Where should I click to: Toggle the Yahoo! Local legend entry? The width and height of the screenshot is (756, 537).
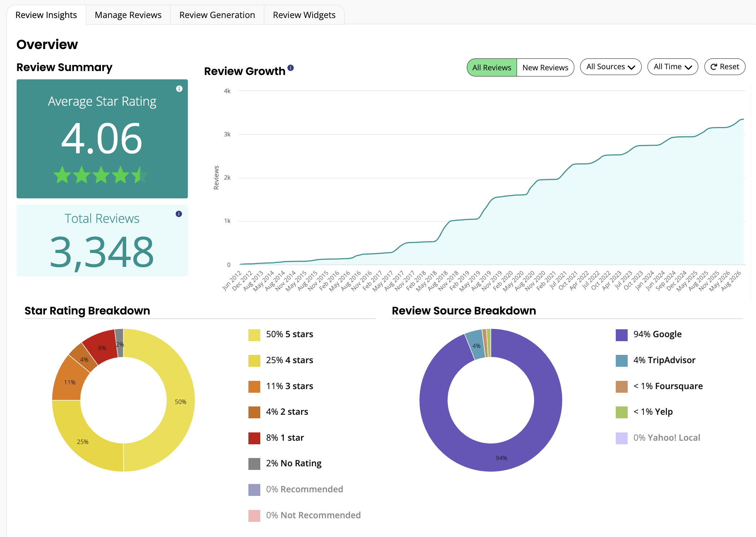coord(658,438)
